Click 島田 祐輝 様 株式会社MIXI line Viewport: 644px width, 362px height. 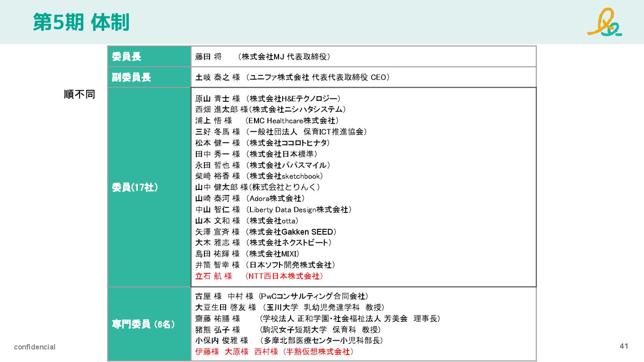(x=247, y=254)
